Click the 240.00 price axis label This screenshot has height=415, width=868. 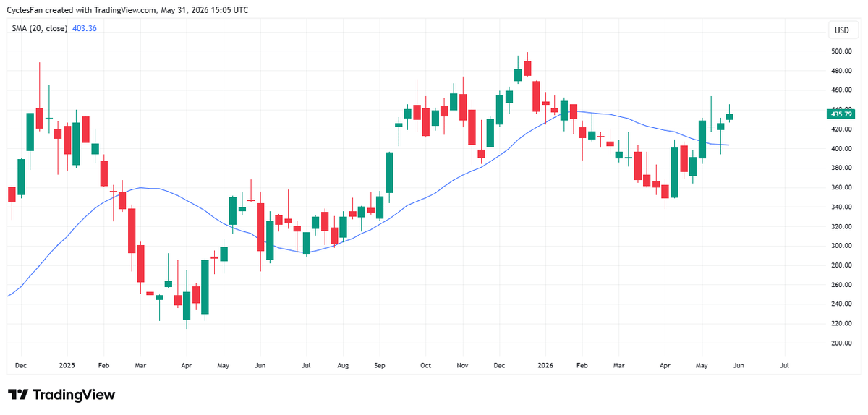(841, 304)
